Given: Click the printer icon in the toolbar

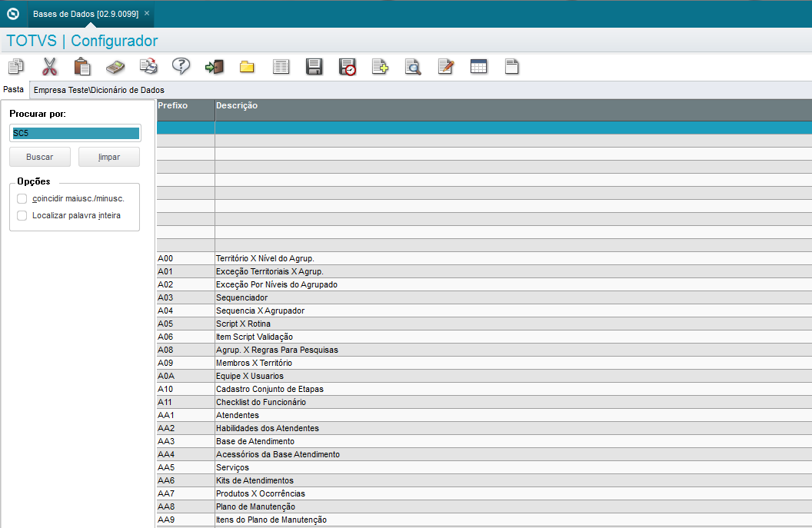Looking at the screenshot, I should 148,67.
